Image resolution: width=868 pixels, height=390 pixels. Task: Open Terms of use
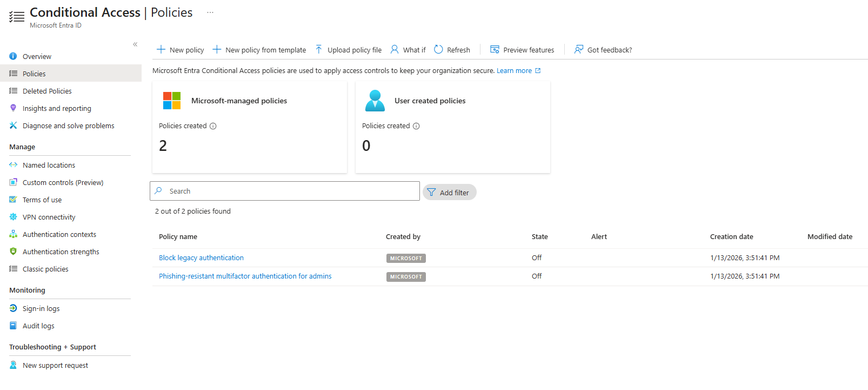[x=42, y=200]
